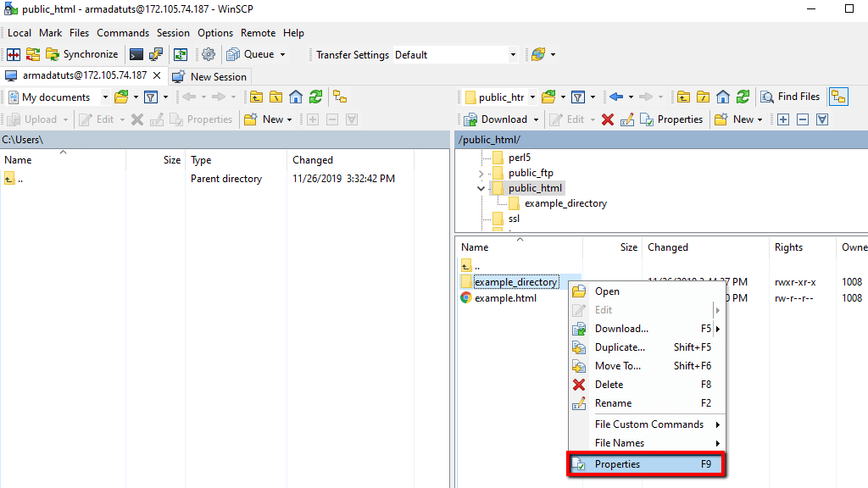The image size is (868, 488).
Task: Click the red Delete icon in remote toolbar
Action: pos(608,119)
